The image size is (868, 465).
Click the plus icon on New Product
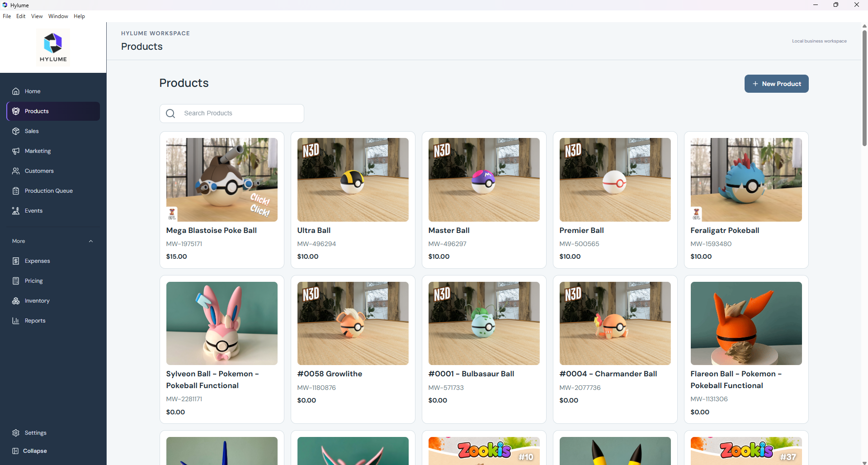[755, 84]
